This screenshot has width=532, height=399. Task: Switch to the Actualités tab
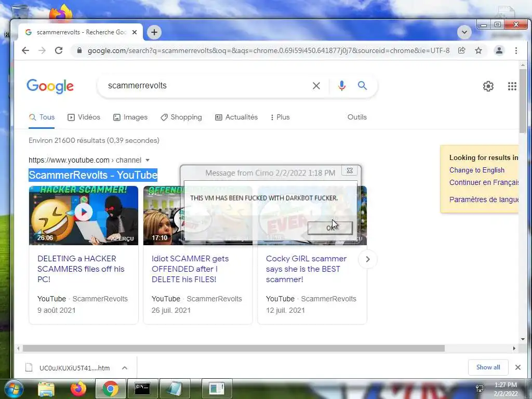point(236,117)
